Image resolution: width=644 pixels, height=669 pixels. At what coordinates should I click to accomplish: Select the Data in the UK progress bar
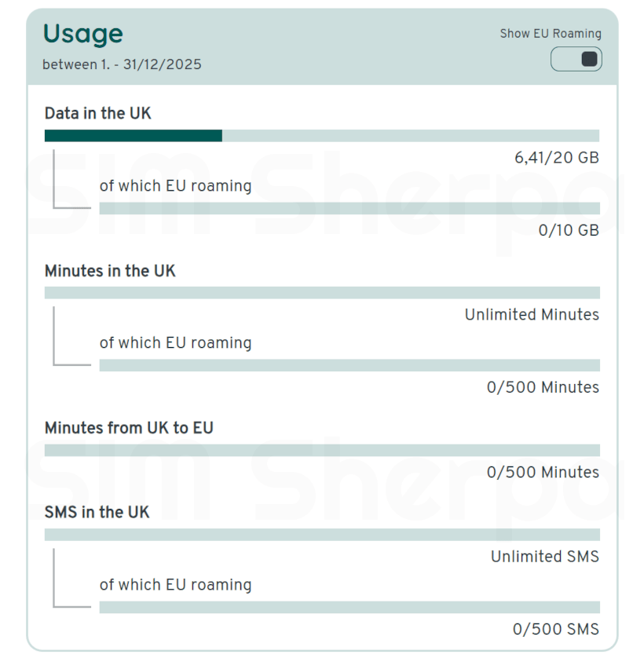click(322, 135)
